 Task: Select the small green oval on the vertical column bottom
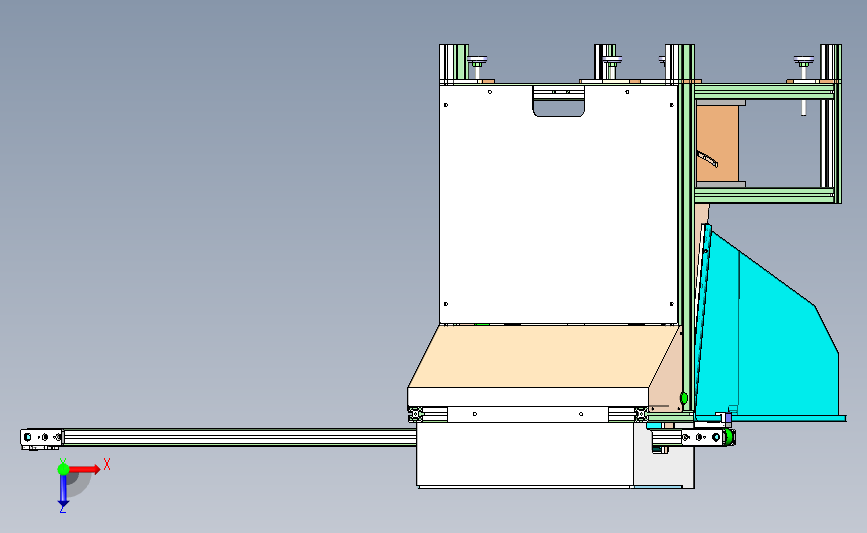coord(683,398)
